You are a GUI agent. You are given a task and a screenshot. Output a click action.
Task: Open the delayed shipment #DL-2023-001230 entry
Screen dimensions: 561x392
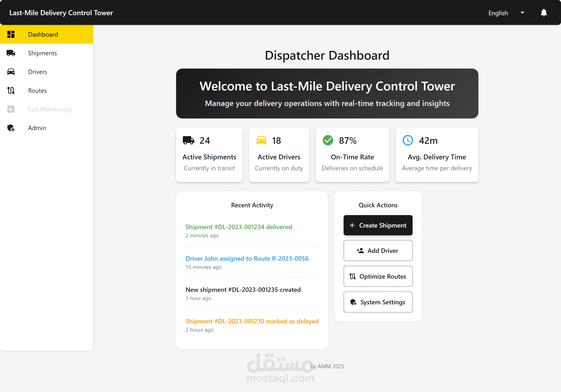pos(252,321)
